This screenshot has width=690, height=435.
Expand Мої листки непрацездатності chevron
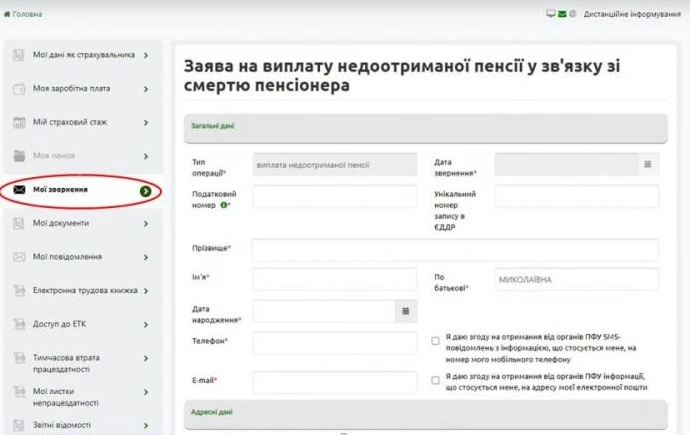coord(146,392)
